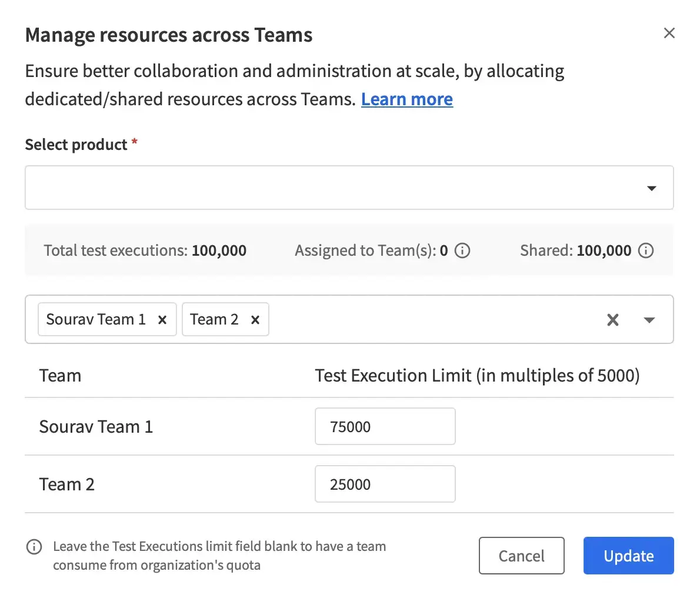
Task: Click the Sourav Team 1 chip label
Action: pos(96,320)
